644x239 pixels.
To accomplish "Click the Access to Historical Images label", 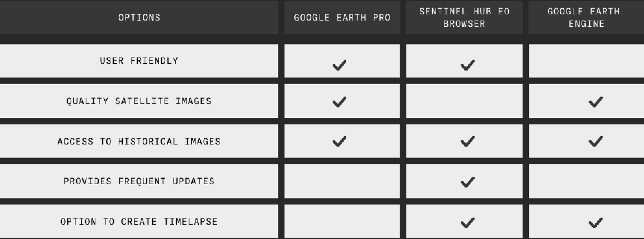I will pos(139,141).
